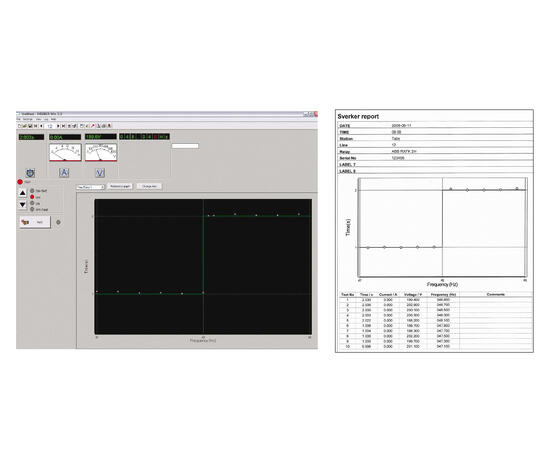Click the second button right of the dropdown
550x450 pixels.
click(149, 186)
